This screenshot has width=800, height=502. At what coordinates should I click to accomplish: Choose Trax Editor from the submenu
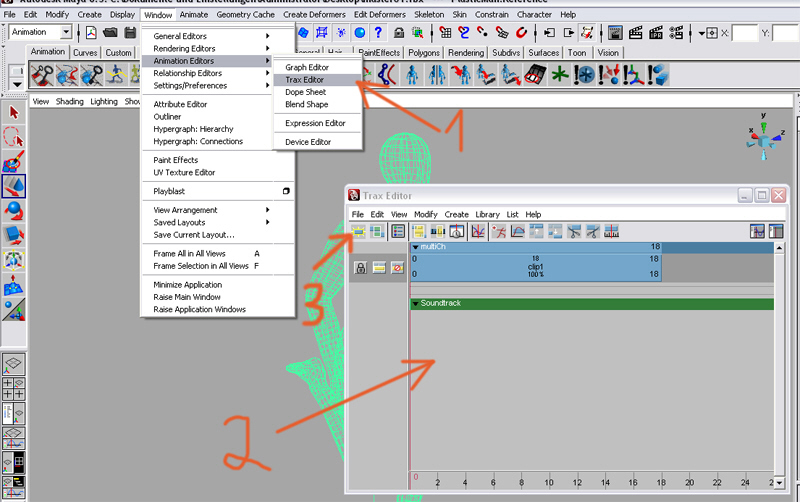point(306,80)
